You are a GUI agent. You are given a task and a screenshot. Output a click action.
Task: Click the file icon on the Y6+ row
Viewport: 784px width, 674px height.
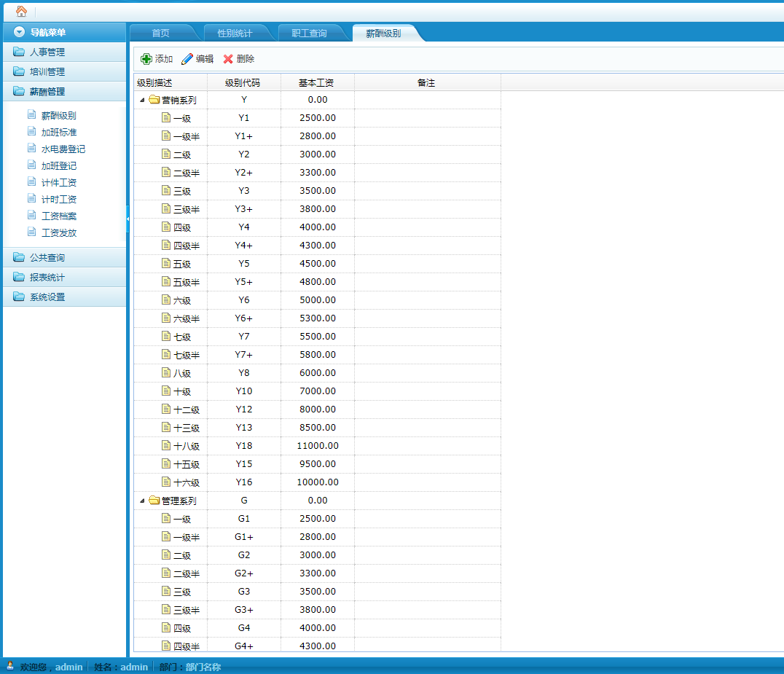click(x=166, y=318)
